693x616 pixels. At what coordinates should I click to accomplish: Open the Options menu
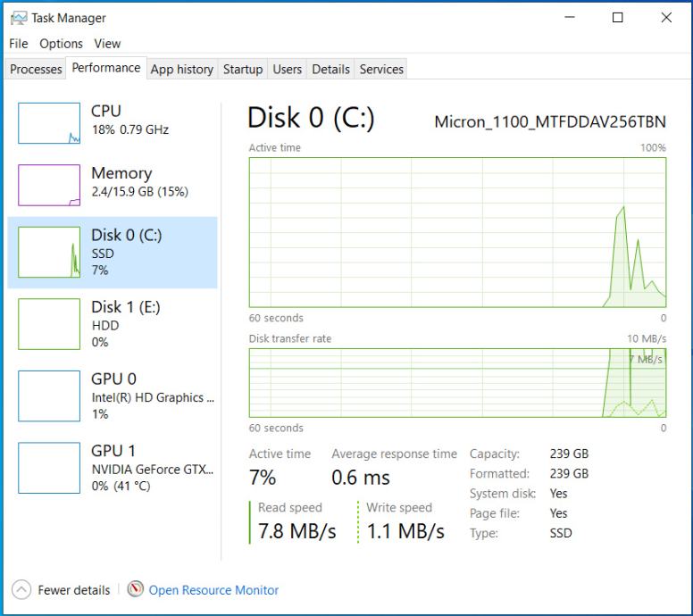point(61,44)
